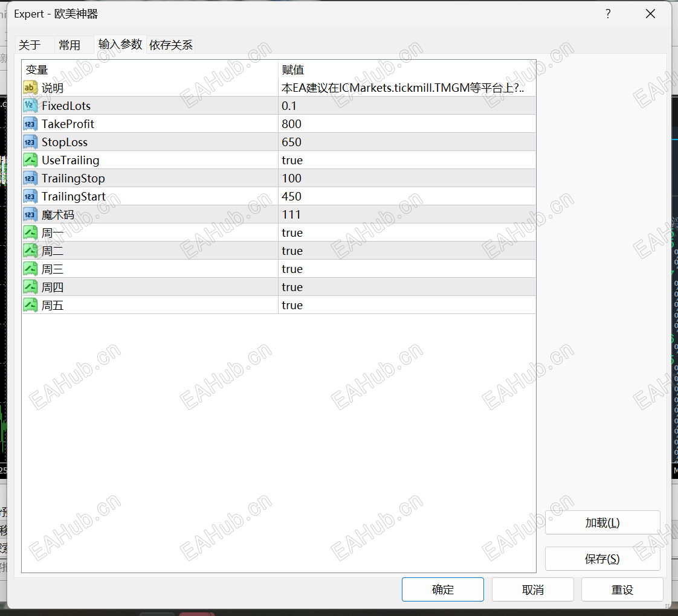Image resolution: width=678 pixels, height=616 pixels.
Task: Load a parameter preset via 加载(L)
Action: [x=602, y=522]
